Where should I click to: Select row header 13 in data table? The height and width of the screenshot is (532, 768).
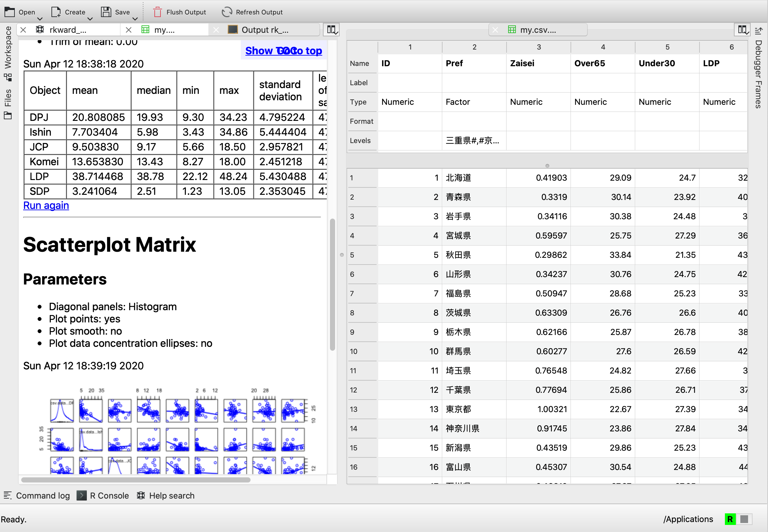[362, 409]
